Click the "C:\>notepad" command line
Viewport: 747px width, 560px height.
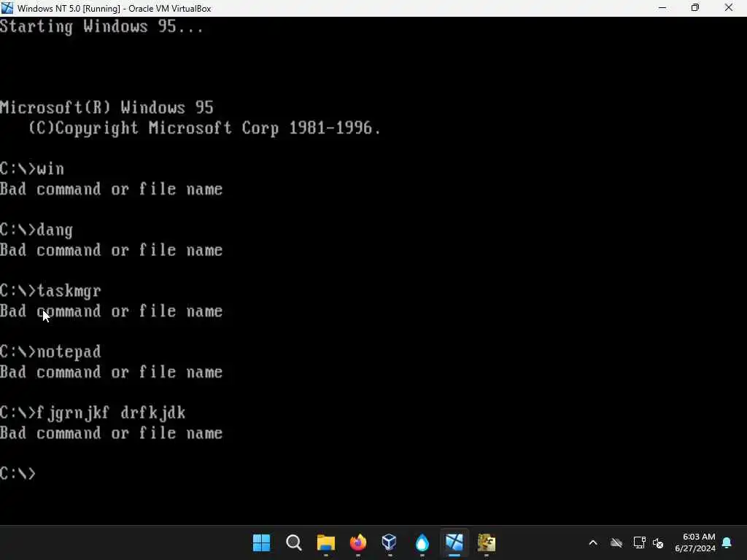click(x=50, y=352)
